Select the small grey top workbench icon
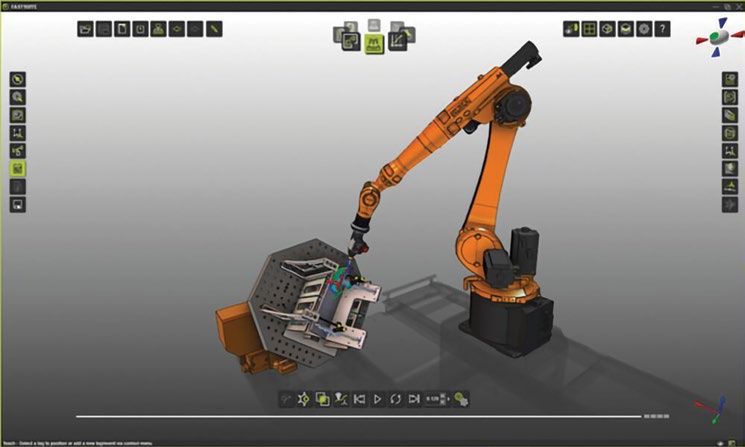 point(374,25)
